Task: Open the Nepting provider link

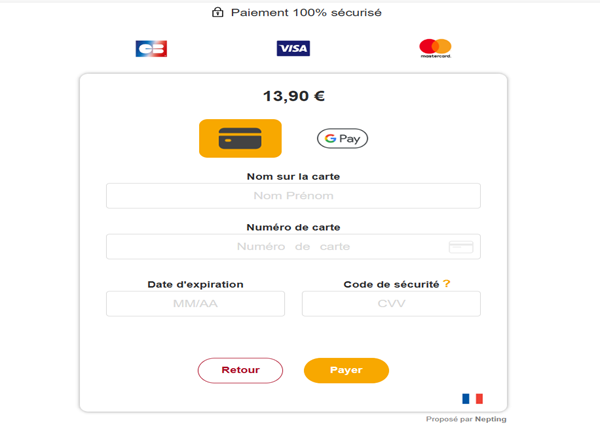Action: pyautogui.click(x=490, y=419)
